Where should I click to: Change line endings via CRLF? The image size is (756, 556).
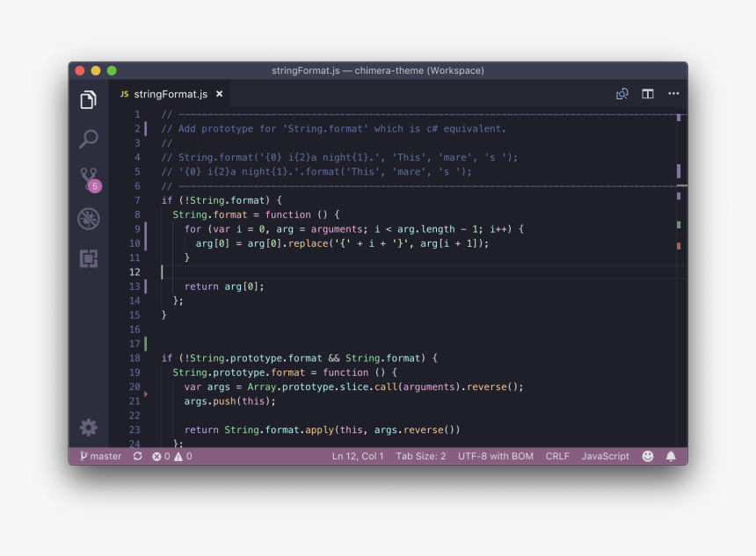[x=557, y=456]
